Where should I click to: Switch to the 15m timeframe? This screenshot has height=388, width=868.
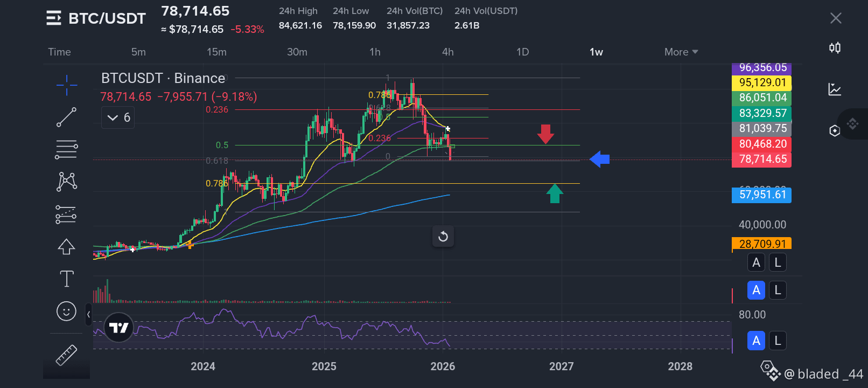pyautogui.click(x=216, y=52)
